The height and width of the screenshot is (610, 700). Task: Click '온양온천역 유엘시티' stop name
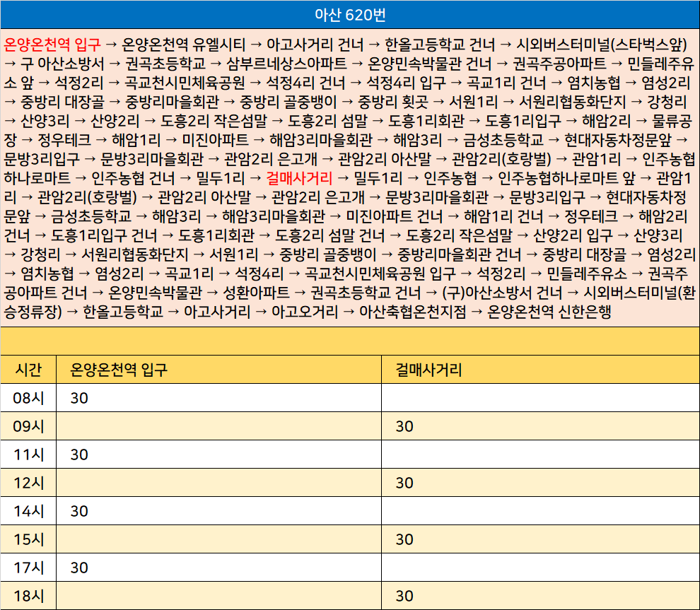pyautogui.click(x=183, y=44)
